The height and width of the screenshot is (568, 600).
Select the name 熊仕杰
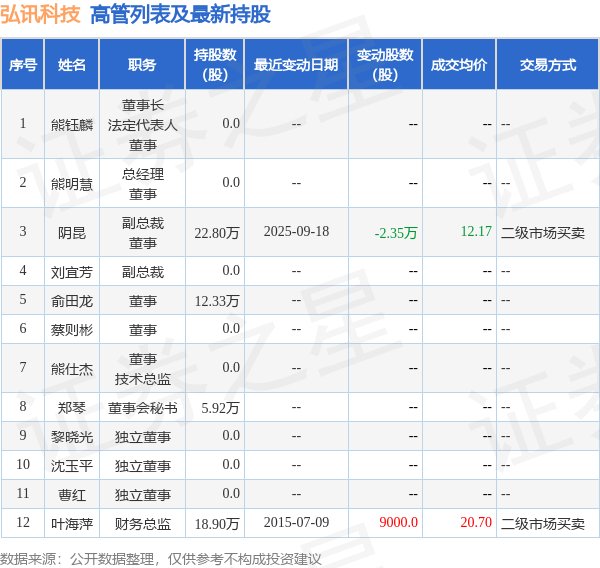(72, 369)
